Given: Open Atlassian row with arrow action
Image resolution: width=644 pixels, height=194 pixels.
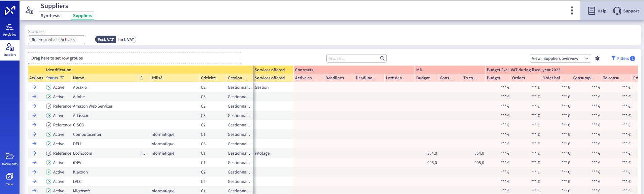Looking at the screenshot, I should (x=34, y=115).
